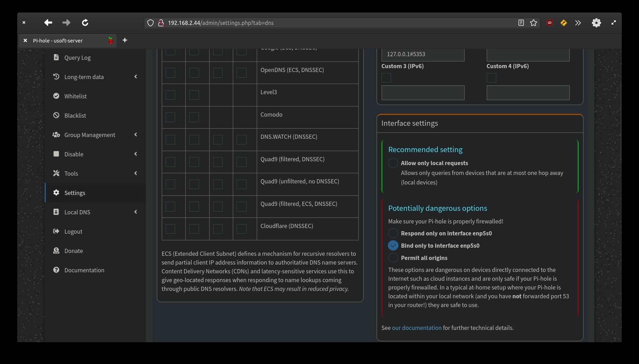Open a new tab with plus

(x=125, y=40)
